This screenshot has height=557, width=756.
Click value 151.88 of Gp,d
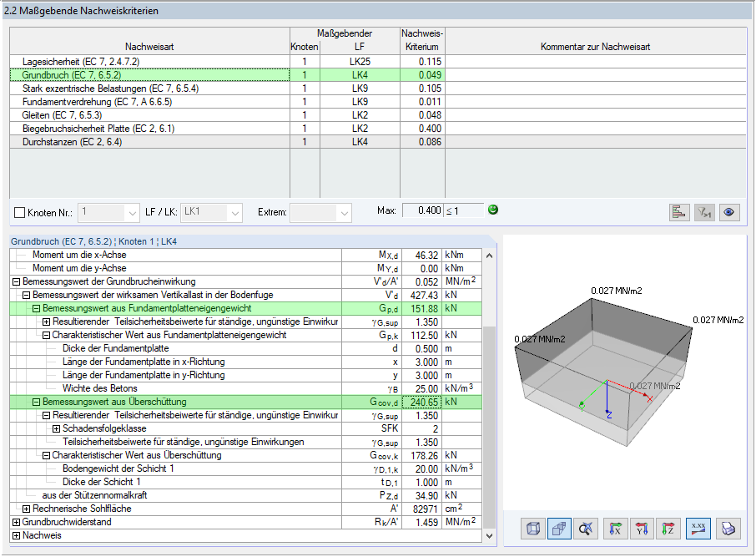coord(421,309)
